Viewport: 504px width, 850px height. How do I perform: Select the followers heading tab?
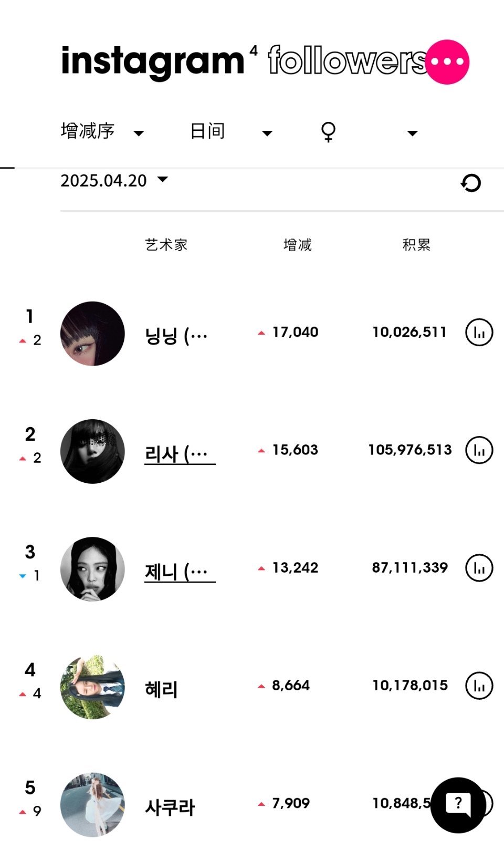point(347,61)
